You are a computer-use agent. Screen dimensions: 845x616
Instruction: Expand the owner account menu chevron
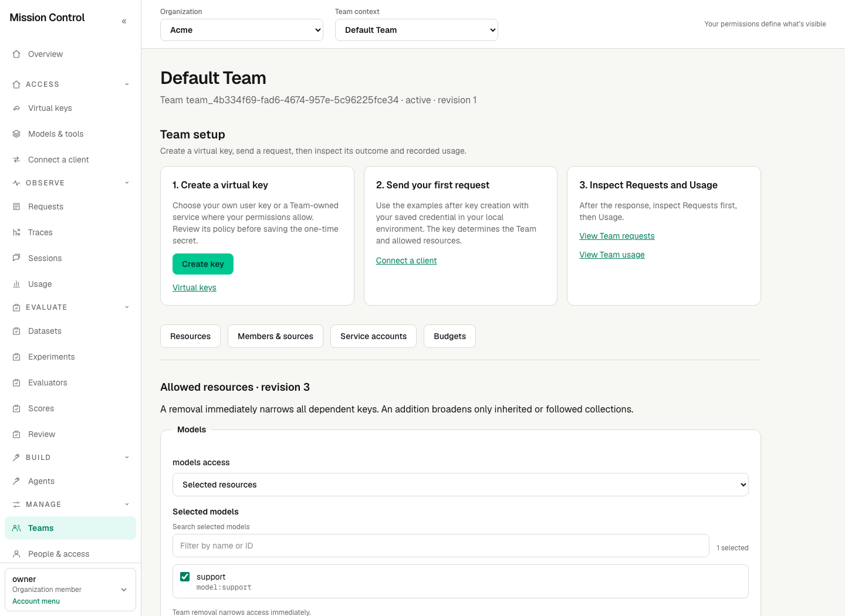pyautogui.click(x=124, y=590)
